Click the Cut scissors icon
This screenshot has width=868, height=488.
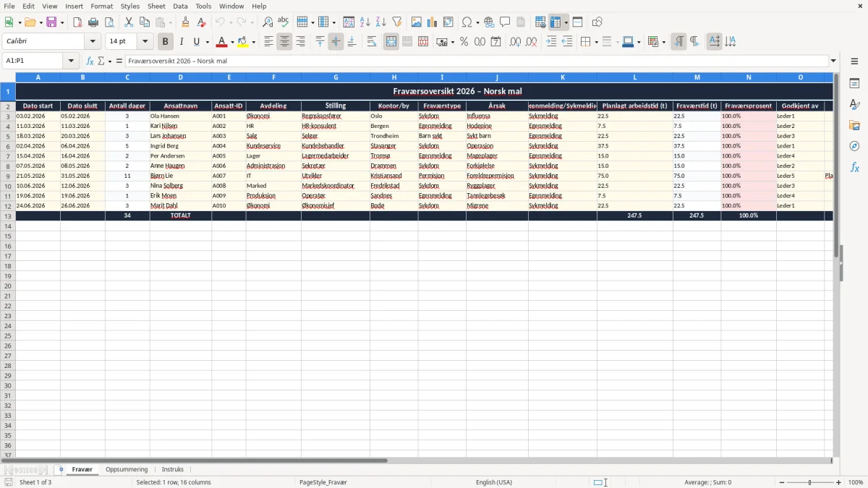(x=129, y=22)
